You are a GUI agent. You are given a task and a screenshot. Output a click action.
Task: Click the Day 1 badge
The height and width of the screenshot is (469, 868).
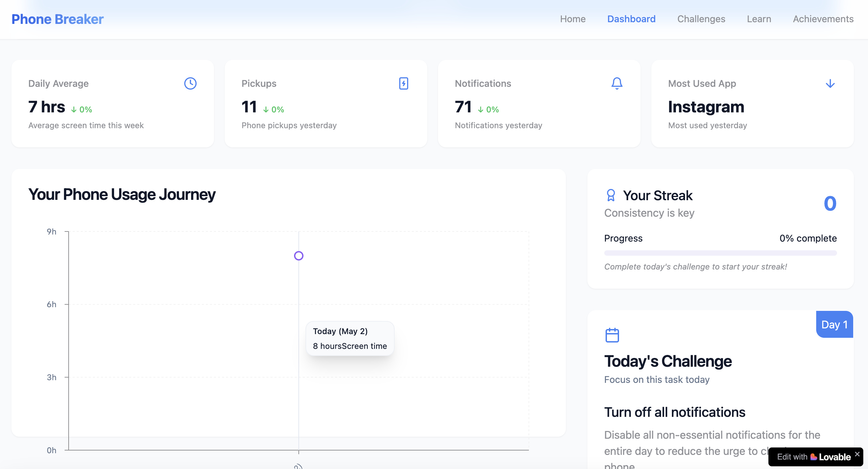point(834,324)
